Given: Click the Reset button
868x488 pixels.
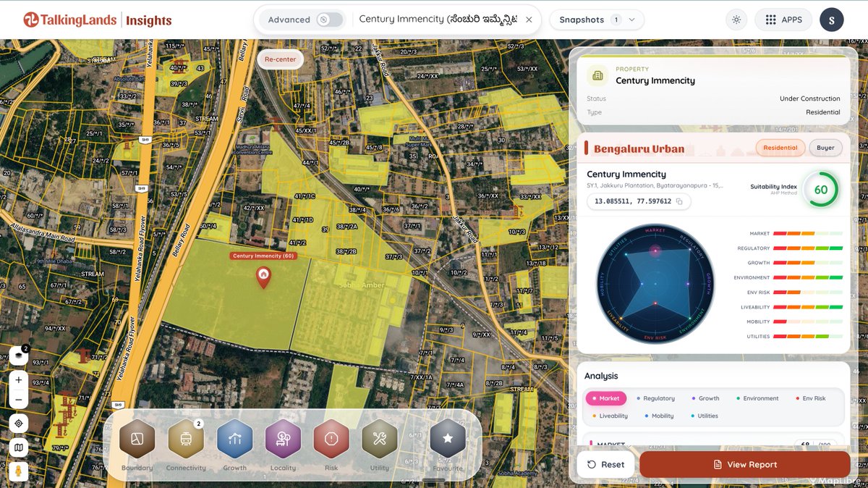Looking at the screenshot, I should pyautogui.click(x=605, y=464).
